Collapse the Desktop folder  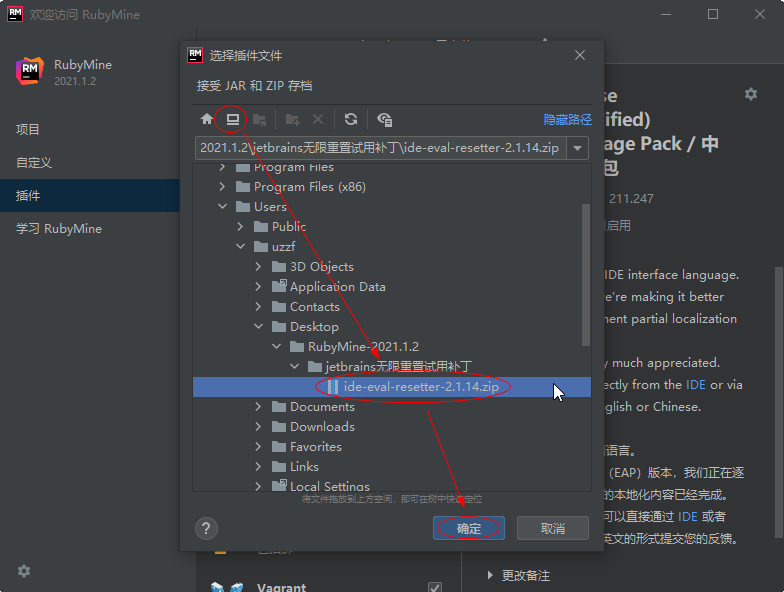click(x=258, y=326)
